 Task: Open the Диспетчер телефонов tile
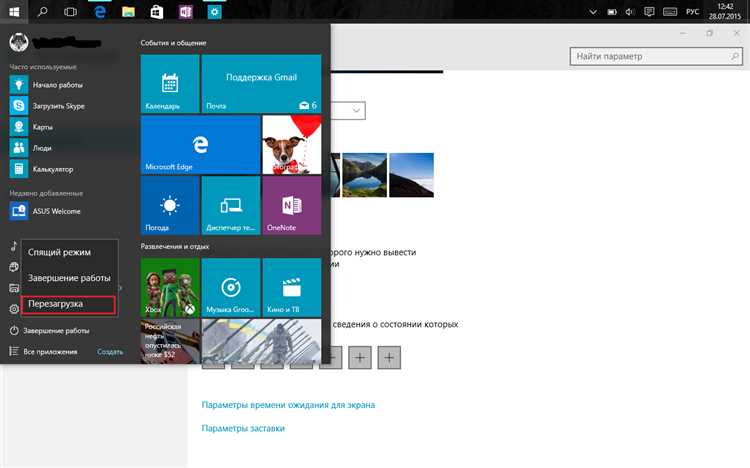tap(231, 205)
